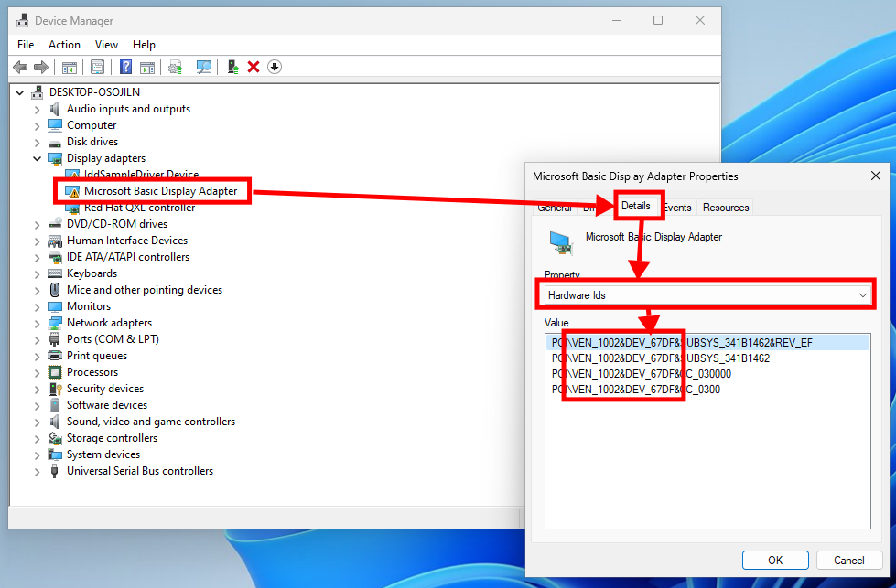
Task: Click the gear with green arrow update icon
Action: point(176,68)
